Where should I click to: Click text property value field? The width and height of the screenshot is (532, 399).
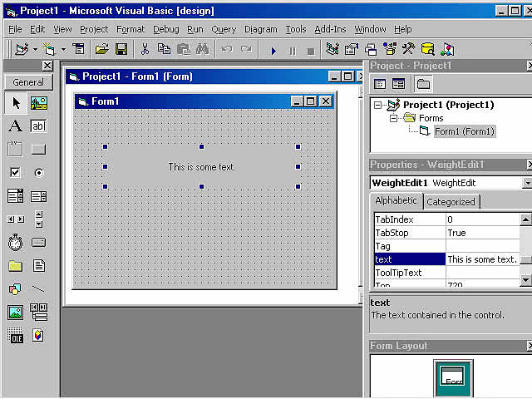click(x=482, y=259)
